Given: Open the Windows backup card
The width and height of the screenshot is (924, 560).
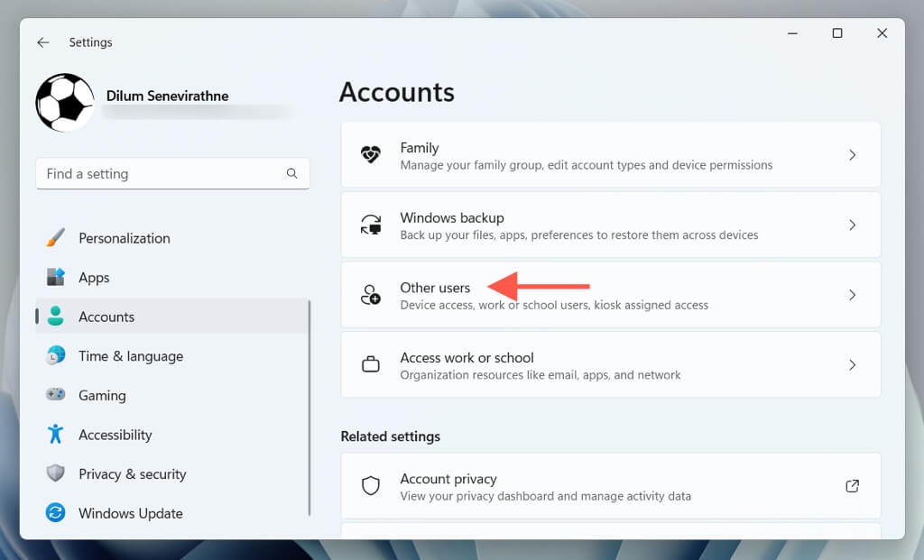Looking at the screenshot, I should point(611,225).
